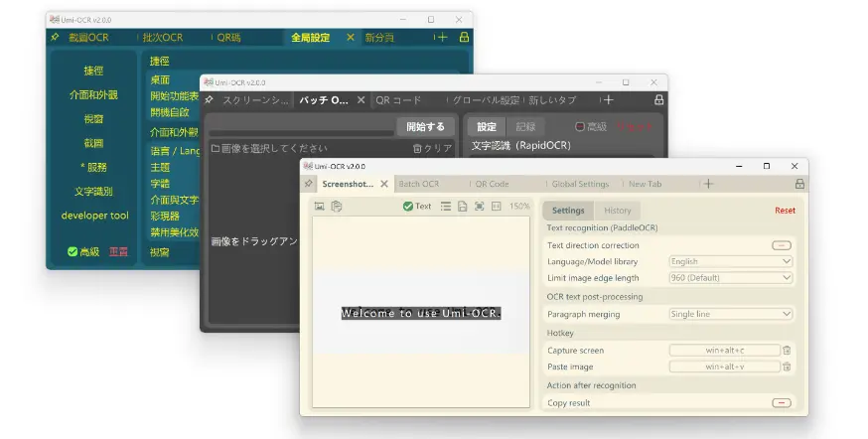The height and width of the screenshot is (439, 868).
Task: Click the pin icon in the teal Chinese window
Action: coord(55,37)
